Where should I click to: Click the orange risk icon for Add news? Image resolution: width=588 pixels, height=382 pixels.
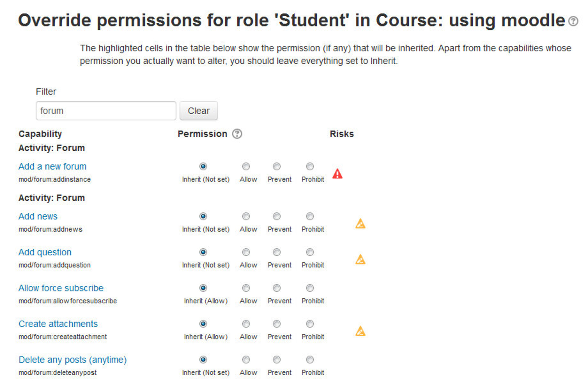pos(360,224)
